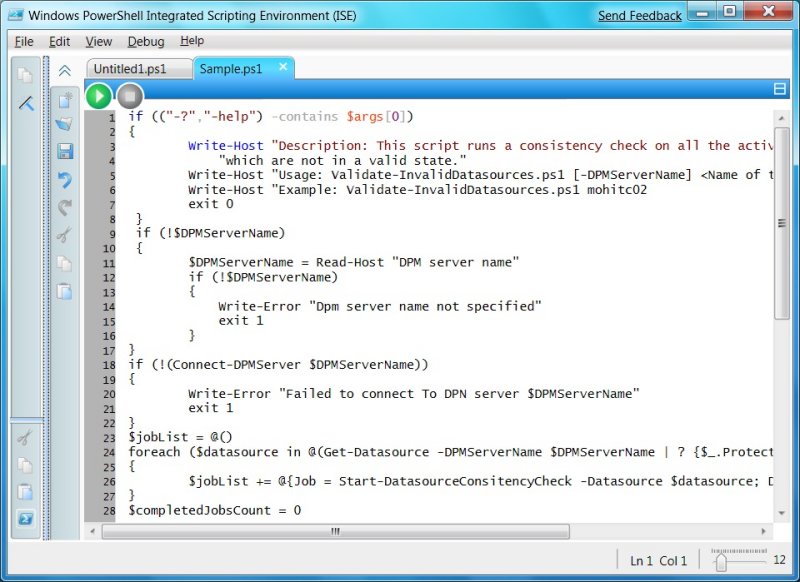800x582 pixels.
Task: Open the Edit menu
Action: coord(59,41)
